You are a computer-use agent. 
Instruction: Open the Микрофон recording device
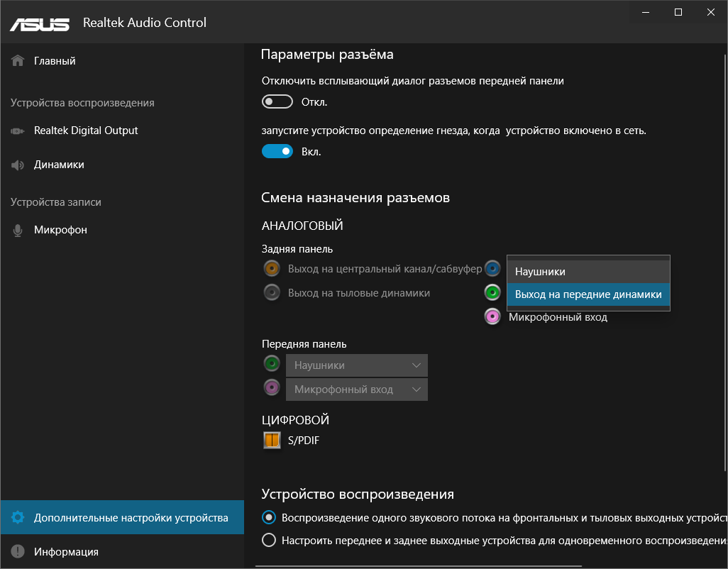click(55, 229)
